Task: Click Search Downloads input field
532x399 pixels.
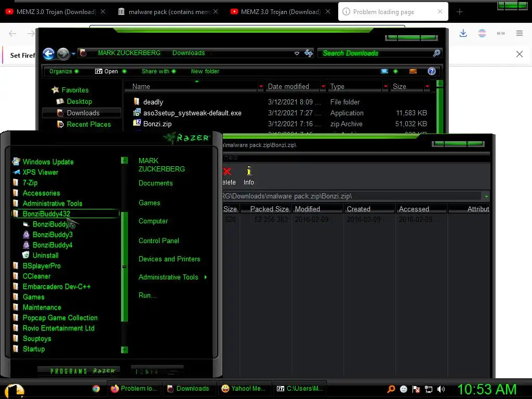Action: coord(375,54)
